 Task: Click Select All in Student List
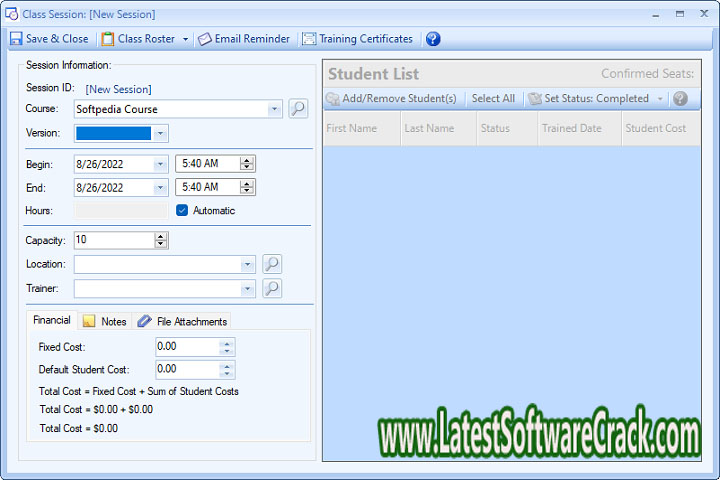pyautogui.click(x=493, y=99)
